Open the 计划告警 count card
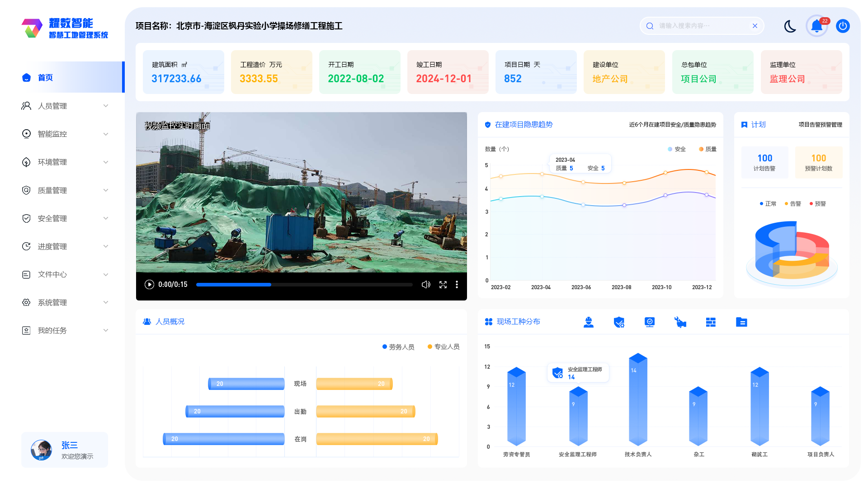 [x=764, y=162]
